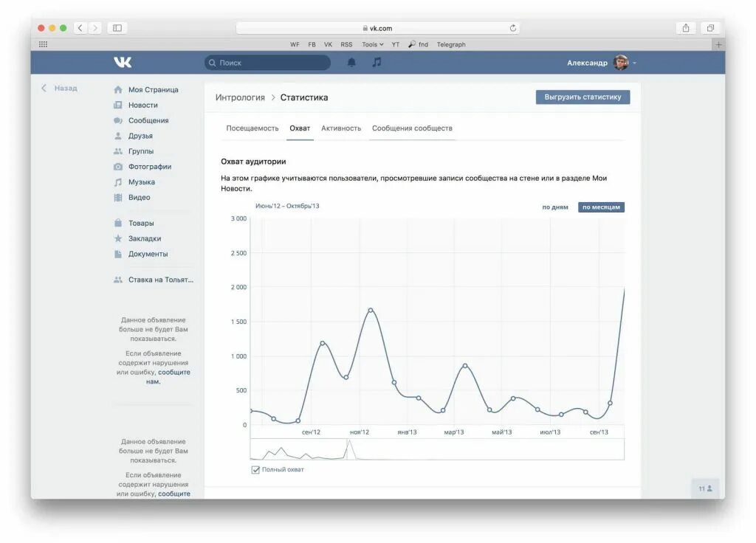Click the film icon beside Видео
Image resolution: width=756 pixels, height=543 pixels.
117,198
